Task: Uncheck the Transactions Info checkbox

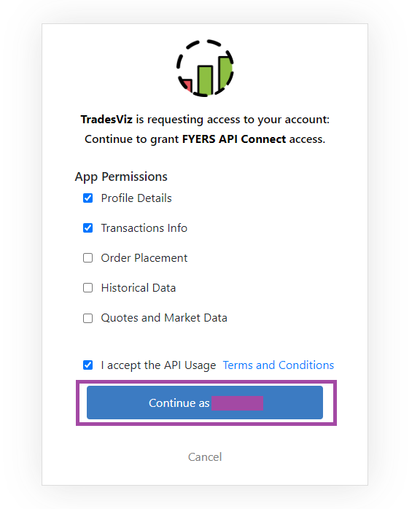Action: 87,228
